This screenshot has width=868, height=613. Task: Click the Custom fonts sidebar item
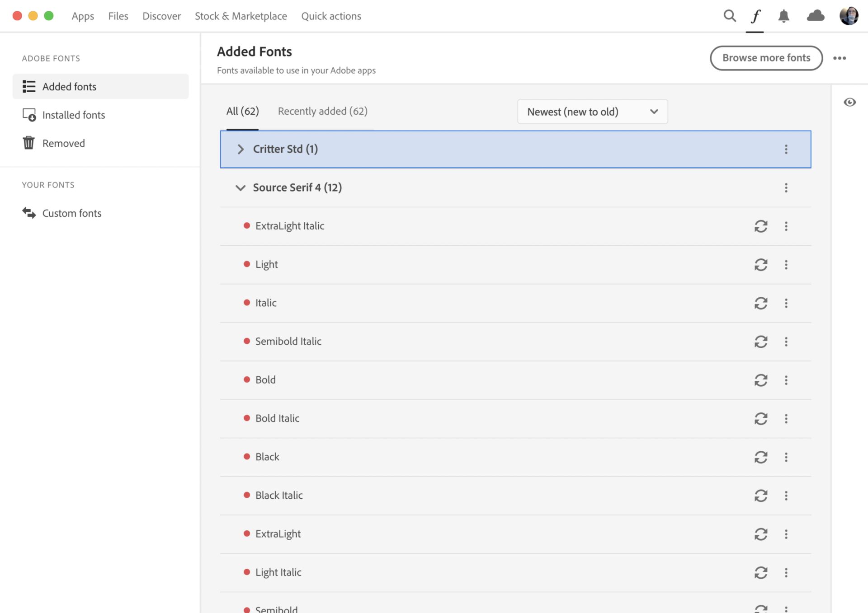pyautogui.click(x=72, y=212)
